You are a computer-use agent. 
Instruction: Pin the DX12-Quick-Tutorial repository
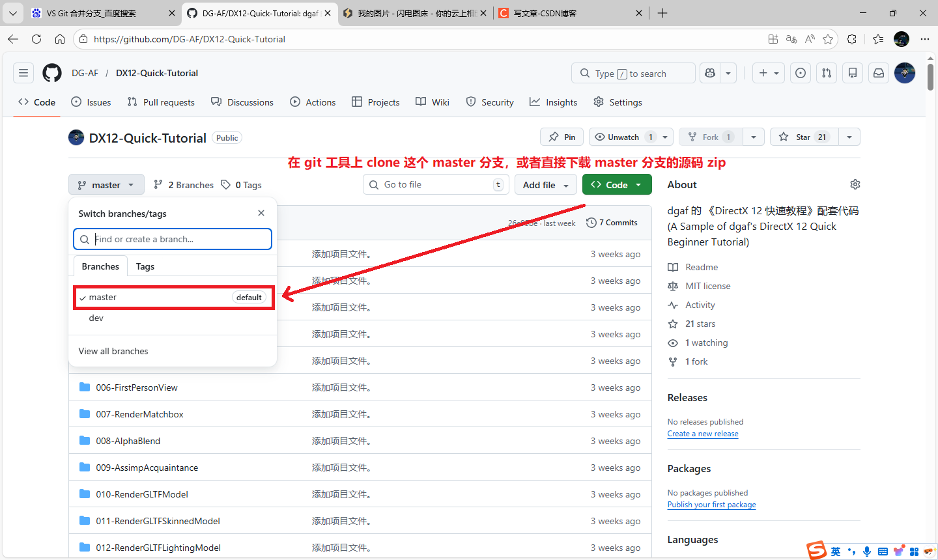click(x=561, y=137)
